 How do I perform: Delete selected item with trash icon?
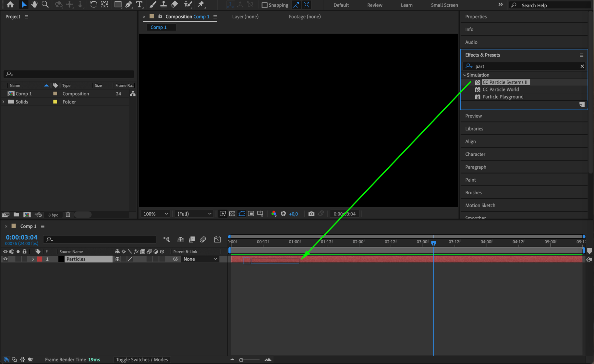tap(68, 215)
